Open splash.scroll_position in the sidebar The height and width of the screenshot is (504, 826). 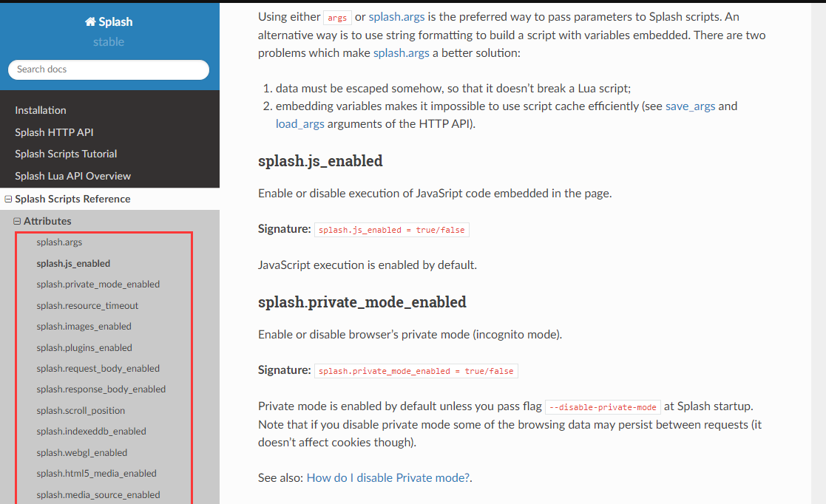81,411
